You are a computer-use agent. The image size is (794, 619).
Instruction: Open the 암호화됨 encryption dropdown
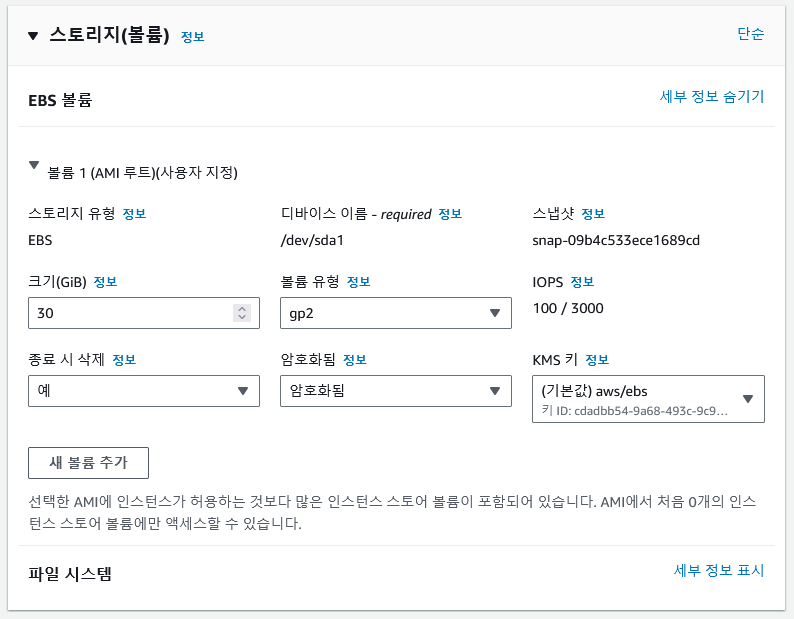[396, 391]
